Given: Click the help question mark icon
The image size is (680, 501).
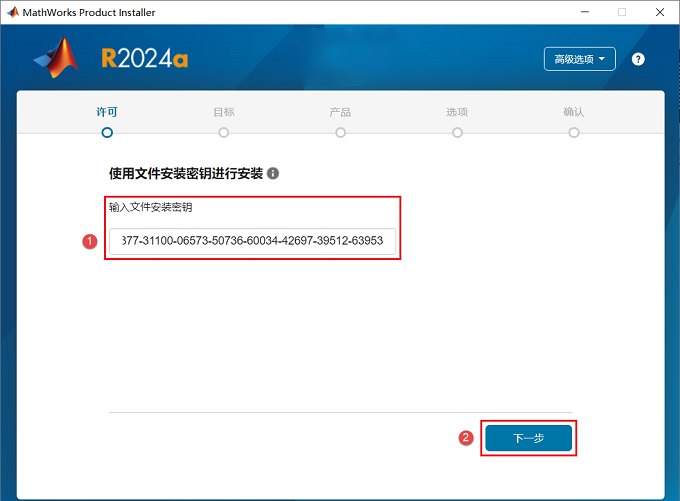Looking at the screenshot, I should point(638,59).
